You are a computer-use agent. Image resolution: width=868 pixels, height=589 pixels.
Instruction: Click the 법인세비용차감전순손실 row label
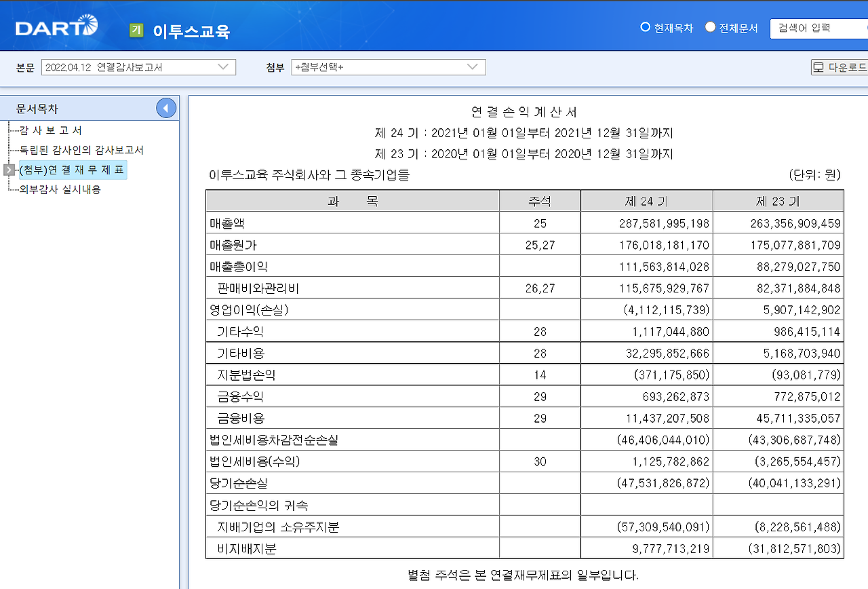[x=274, y=440]
